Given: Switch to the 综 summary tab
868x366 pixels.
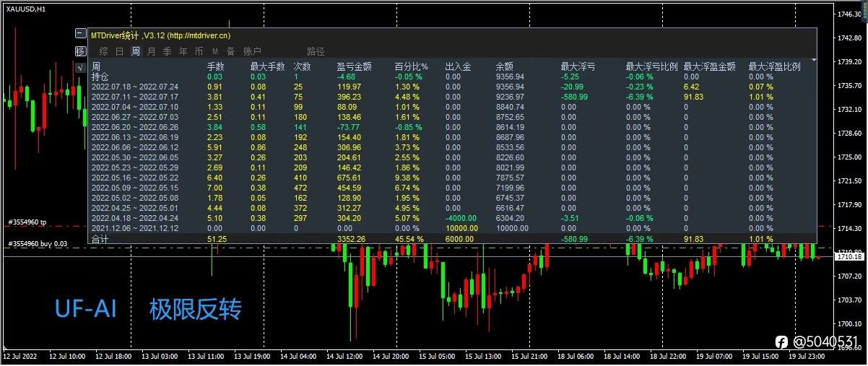Looking at the screenshot, I should (x=104, y=51).
